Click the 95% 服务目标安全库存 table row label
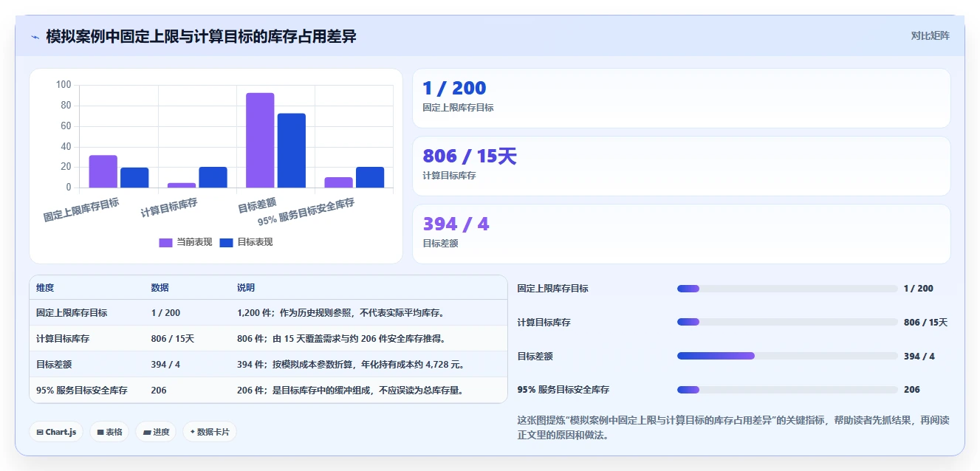 82,391
